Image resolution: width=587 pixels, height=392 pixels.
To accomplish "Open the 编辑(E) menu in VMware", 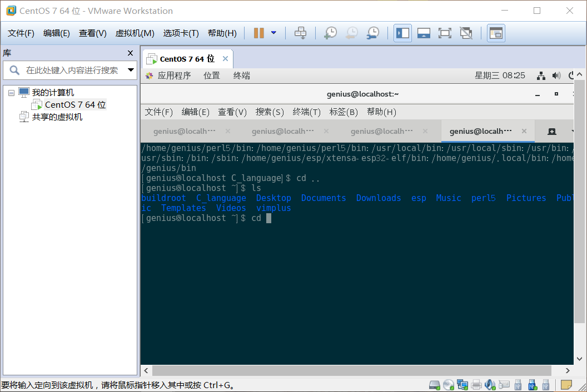I will click(x=57, y=33).
